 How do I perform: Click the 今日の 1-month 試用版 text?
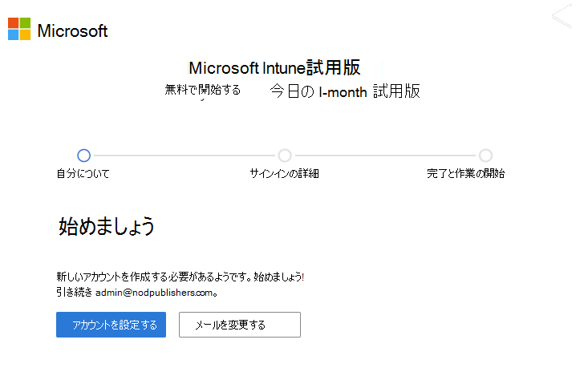[344, 91]
